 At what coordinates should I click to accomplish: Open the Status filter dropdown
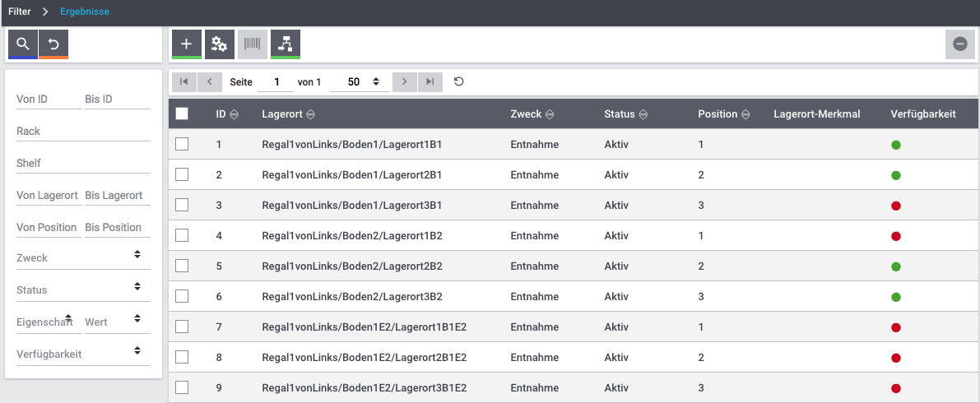(x=83, y=290)
